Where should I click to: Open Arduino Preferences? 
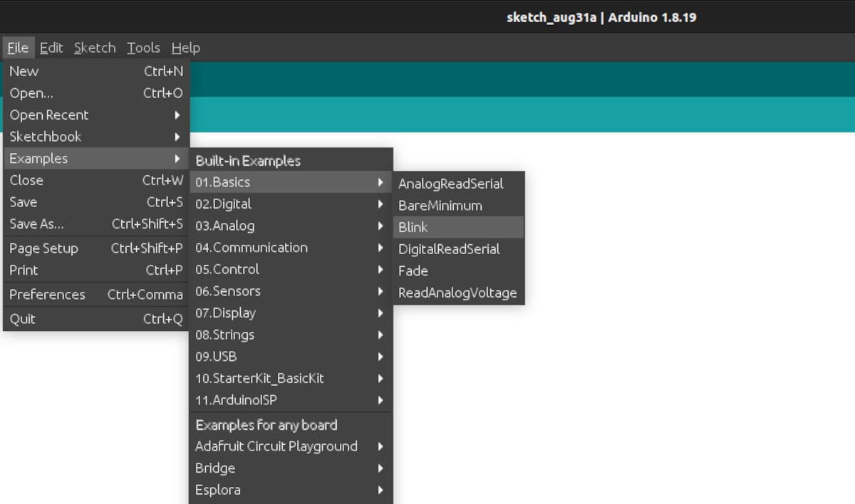47,294
